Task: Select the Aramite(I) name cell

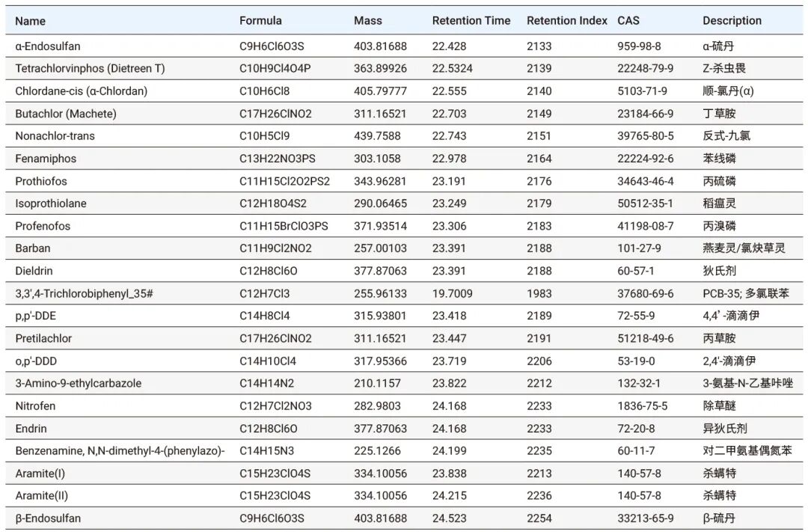Action: pyautogui.click(x=40, y=473)
